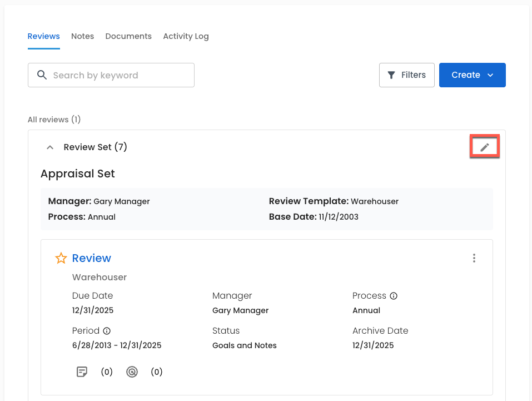The height and width of the screenshot is (401, 532).
Task: Mark the Review as favorite with star
Action: [x=61, y=259]
